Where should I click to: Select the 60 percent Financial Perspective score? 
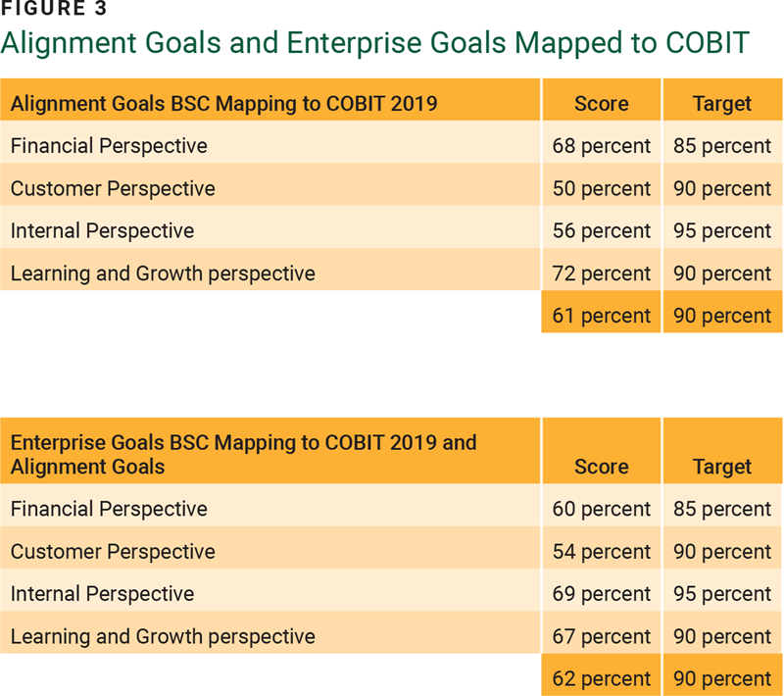601,509
